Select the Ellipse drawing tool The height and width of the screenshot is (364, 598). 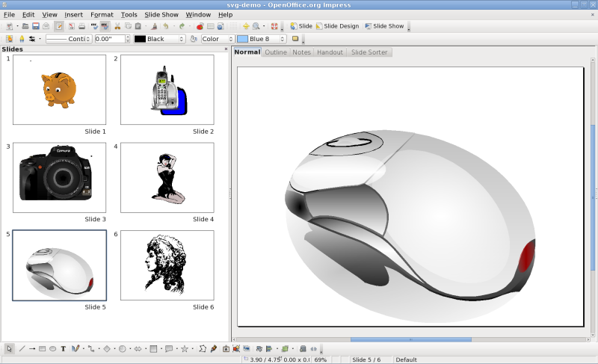52,348
